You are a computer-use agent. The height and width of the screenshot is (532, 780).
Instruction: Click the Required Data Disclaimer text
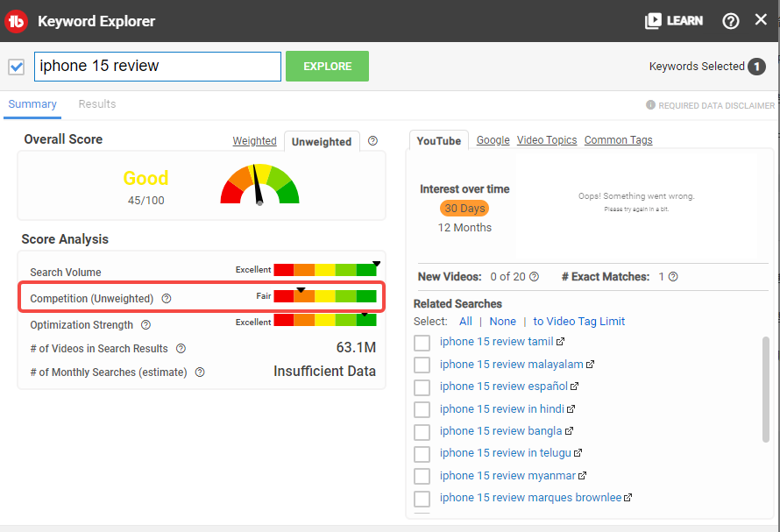click(716, 105)
